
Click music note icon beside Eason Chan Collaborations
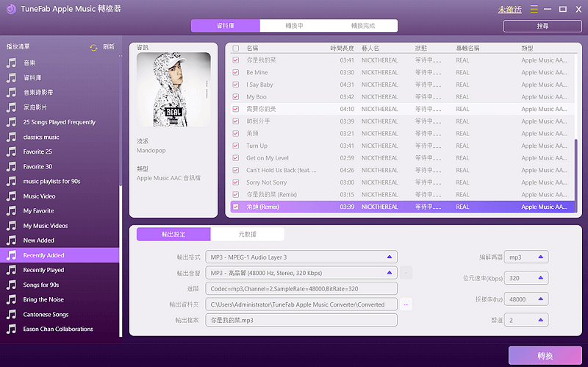tap(12, 329)
